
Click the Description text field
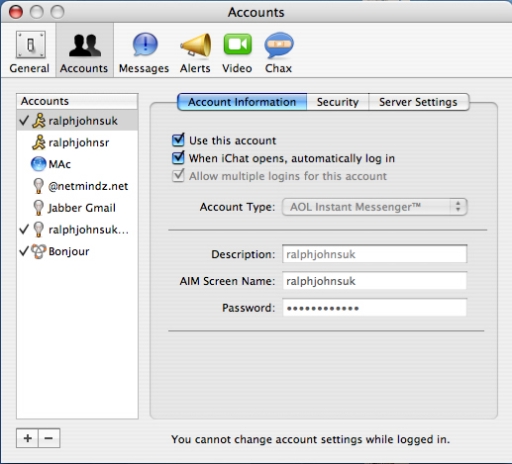(375, 254)
